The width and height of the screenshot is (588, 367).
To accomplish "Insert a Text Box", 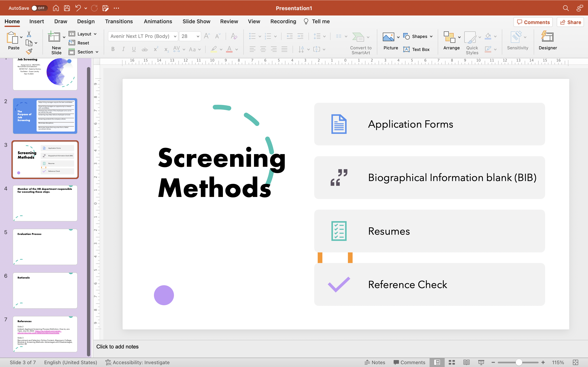I will [x=416, y=50].
